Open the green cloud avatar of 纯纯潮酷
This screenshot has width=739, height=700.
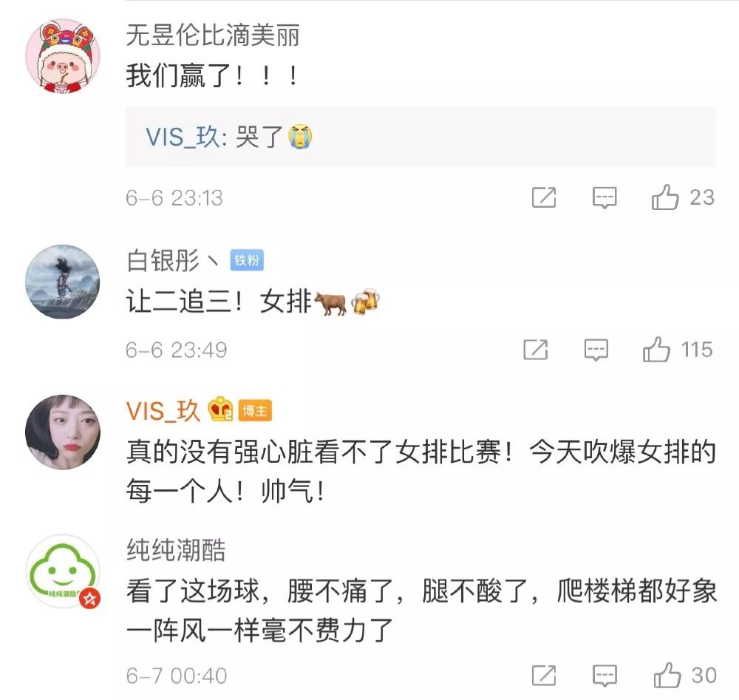[63, 571]
